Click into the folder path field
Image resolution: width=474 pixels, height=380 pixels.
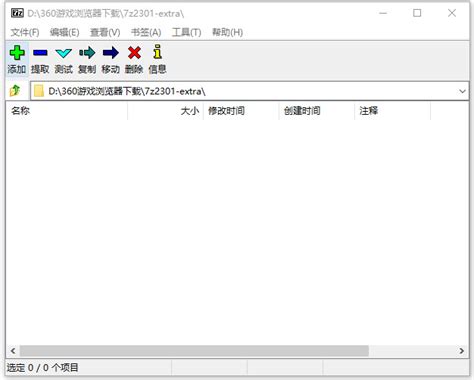pos(250,91)
